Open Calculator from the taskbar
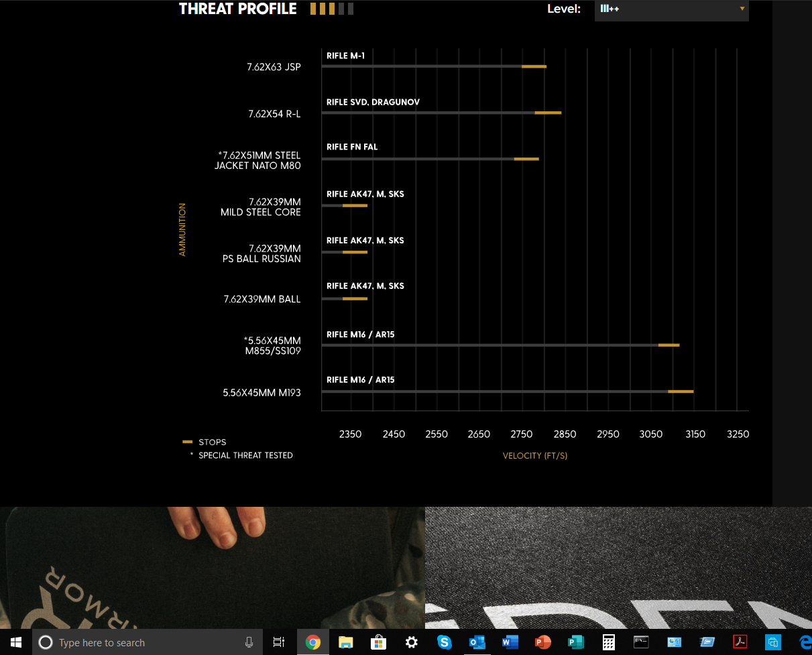The image size is (812, 655). point(608,642)
